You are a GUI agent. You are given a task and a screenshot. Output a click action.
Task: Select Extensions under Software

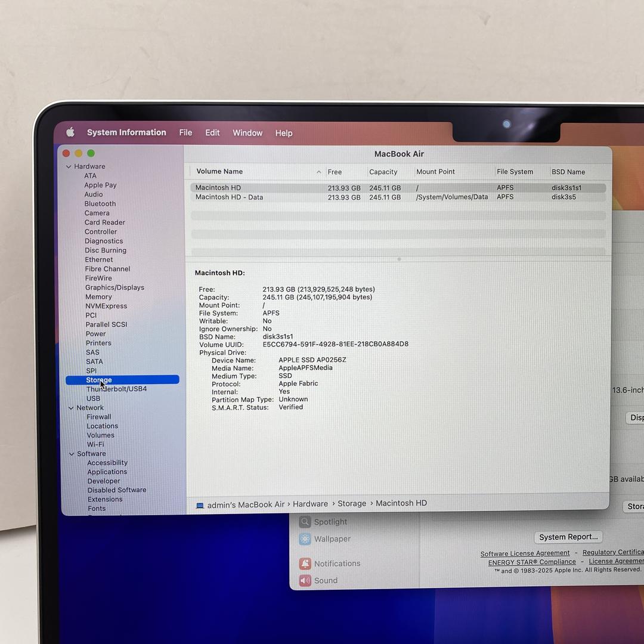(x=105, y=500)
